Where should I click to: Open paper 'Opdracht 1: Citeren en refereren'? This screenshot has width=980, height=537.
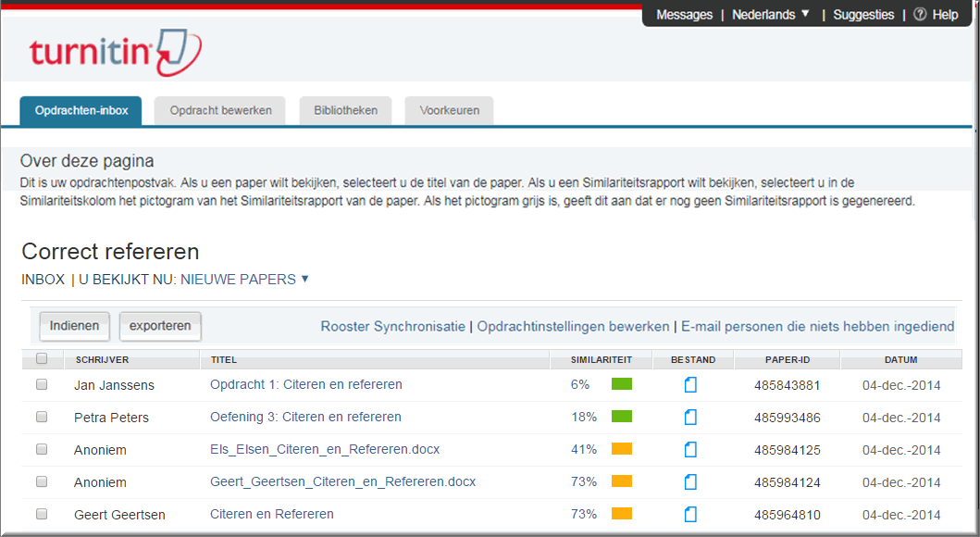(x=306, y=384)
